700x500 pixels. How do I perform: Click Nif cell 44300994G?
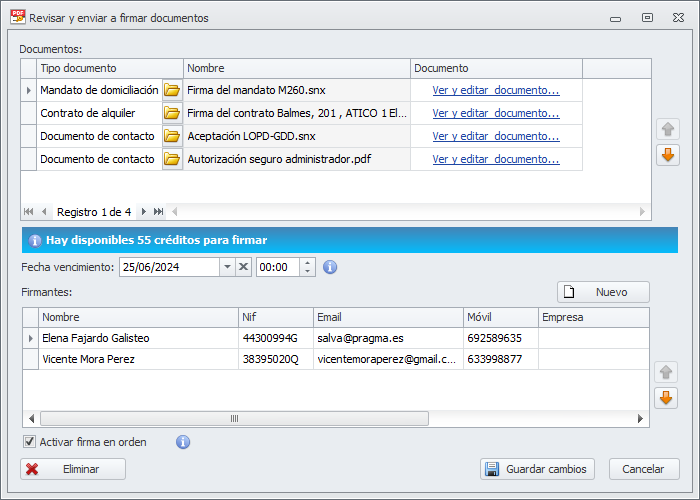point(276,338)
